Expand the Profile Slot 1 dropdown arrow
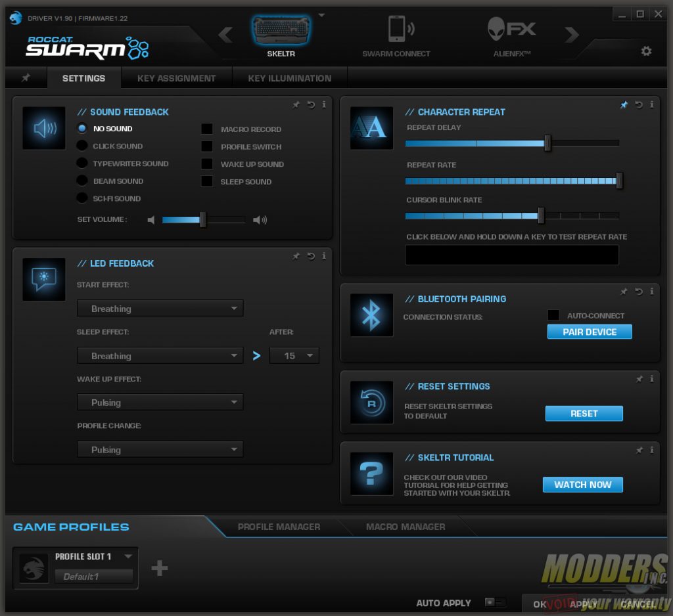Viewport: 673px width, 616px height. 128,556
